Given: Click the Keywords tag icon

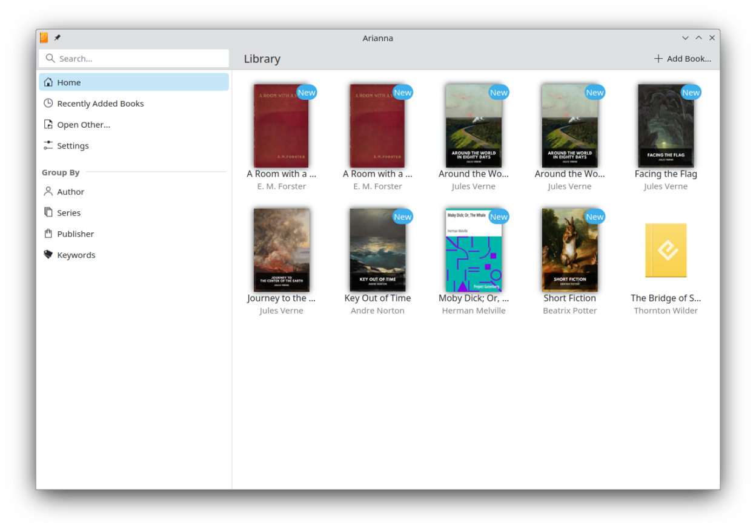Looking at the screenshot, I should pos(48,255).
